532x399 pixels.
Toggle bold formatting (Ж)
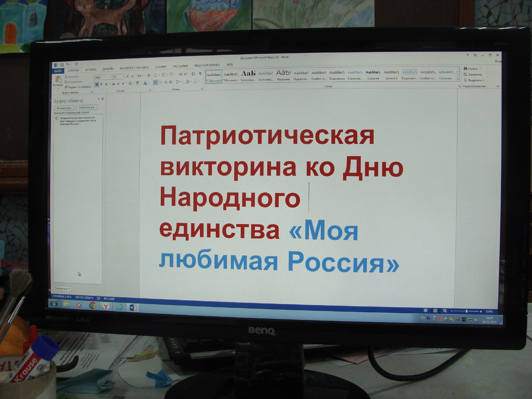click(97, 84)
